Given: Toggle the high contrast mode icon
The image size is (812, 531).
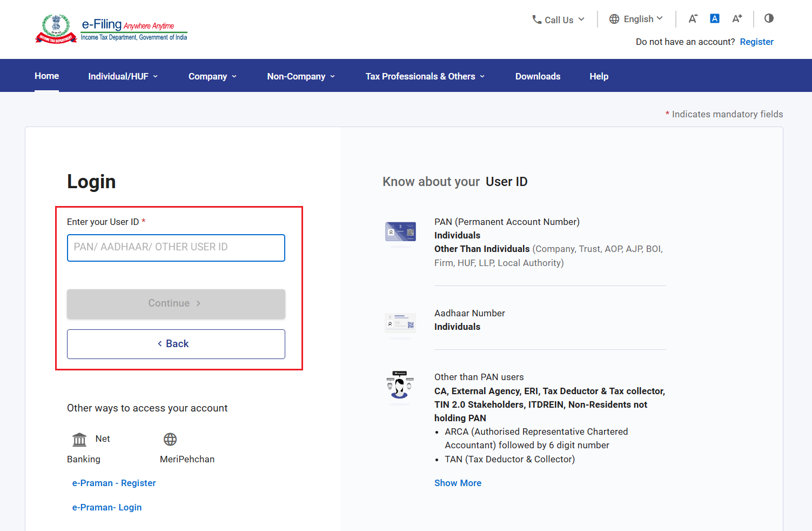Looking at the screenshot, I should click(769, 18).
